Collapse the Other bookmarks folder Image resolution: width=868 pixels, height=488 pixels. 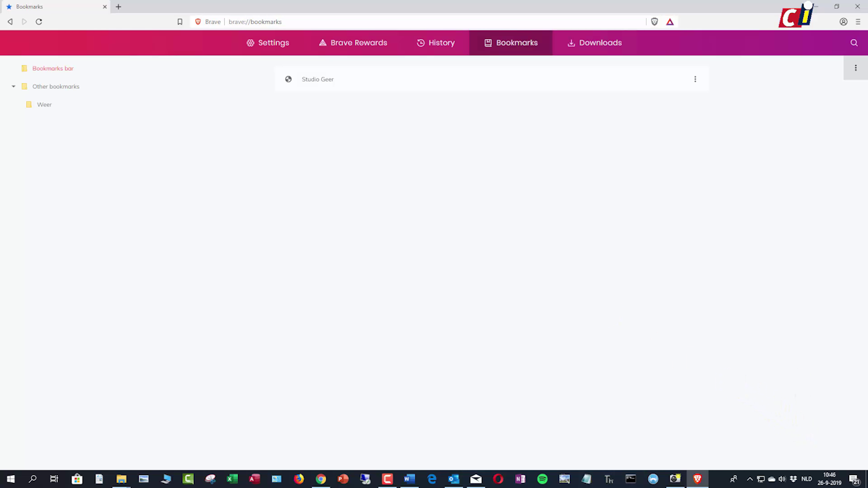[x=13, y=86]
